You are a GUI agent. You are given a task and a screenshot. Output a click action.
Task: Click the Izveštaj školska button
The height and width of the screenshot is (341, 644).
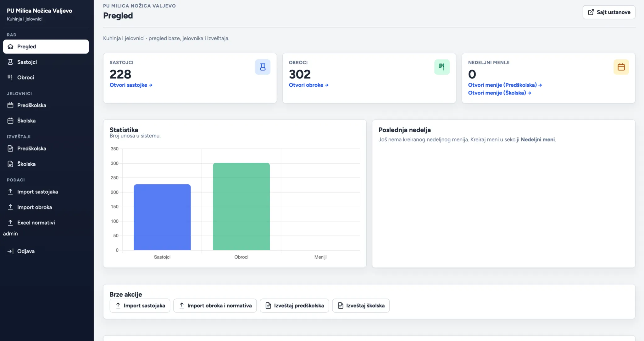tap(361, 306)
